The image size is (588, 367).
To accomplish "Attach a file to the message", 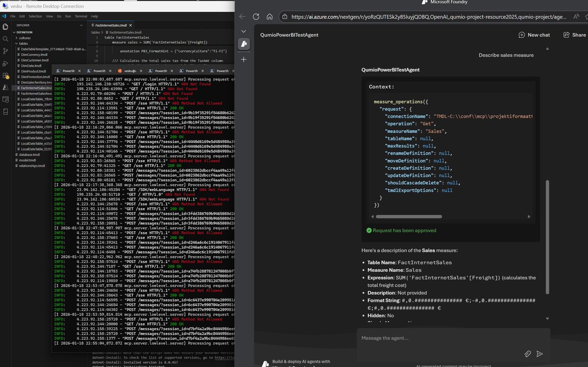I will [527, 353].
